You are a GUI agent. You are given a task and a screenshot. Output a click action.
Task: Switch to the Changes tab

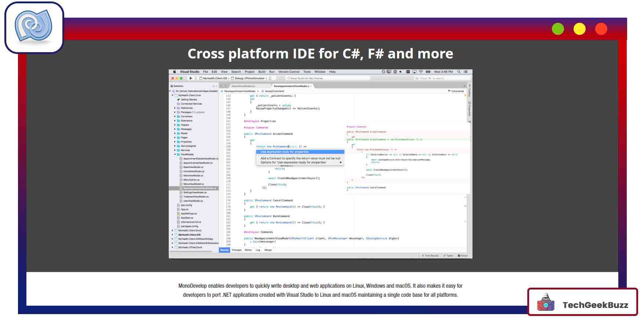pos(237,250)
